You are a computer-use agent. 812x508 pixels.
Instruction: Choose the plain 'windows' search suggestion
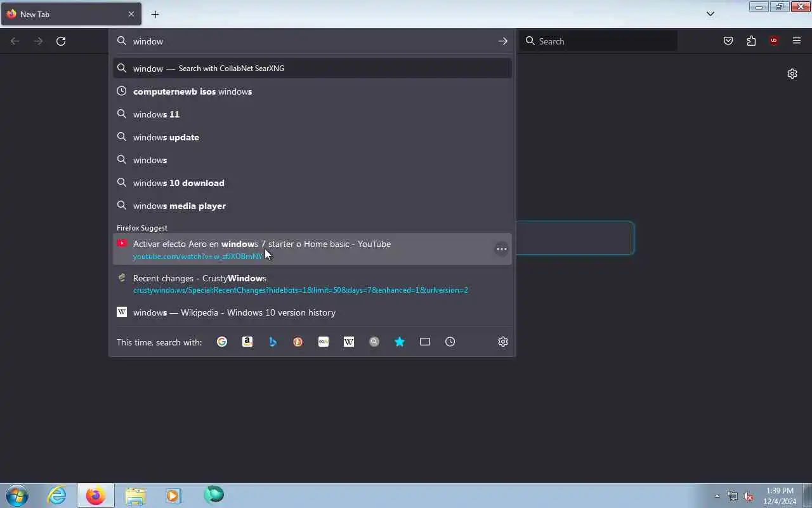(x=312, y=160)
